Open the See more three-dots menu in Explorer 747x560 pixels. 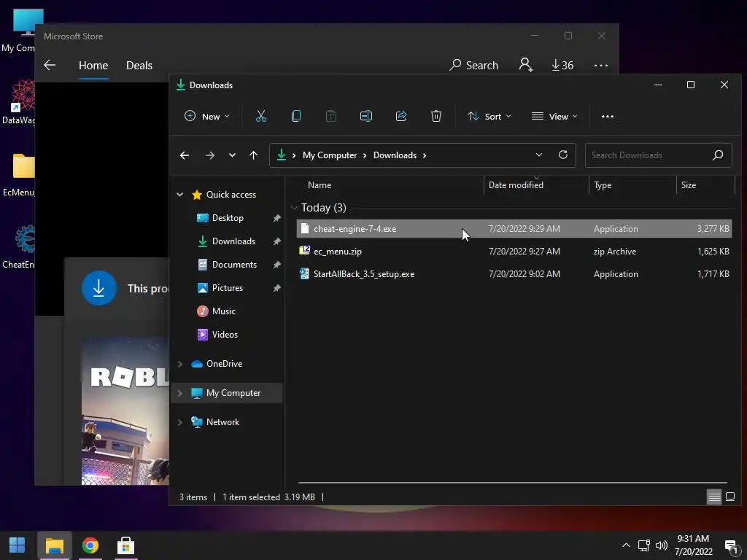point(608,116)
